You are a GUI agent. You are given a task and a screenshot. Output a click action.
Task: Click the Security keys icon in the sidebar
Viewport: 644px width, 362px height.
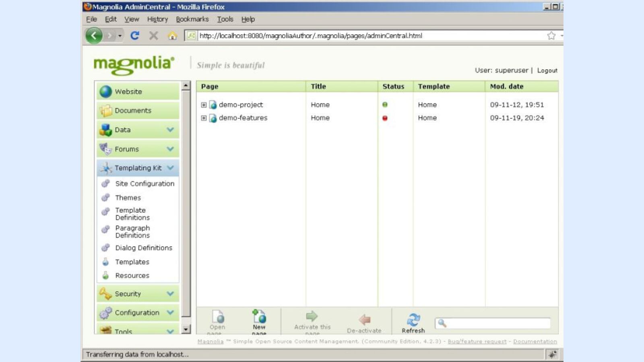[x=106, y=294]
